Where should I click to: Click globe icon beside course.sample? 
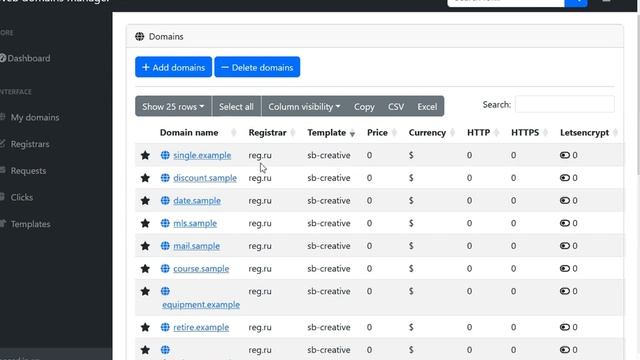tap(165, 269)
